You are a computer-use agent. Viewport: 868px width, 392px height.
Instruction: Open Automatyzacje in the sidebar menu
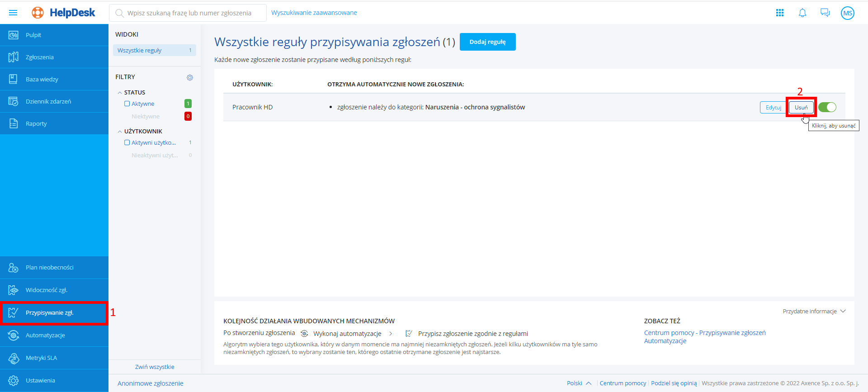click(x=45, y=335)
